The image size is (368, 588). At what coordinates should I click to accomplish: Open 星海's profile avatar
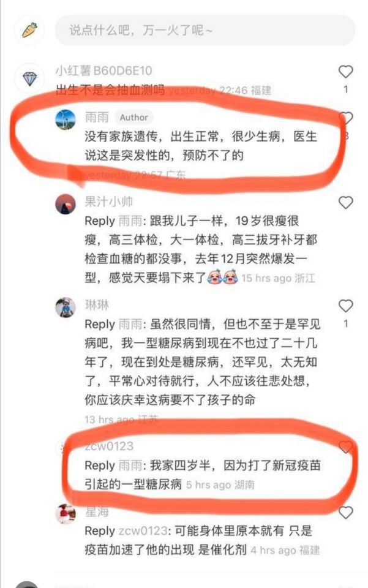[x=66, y=514]
